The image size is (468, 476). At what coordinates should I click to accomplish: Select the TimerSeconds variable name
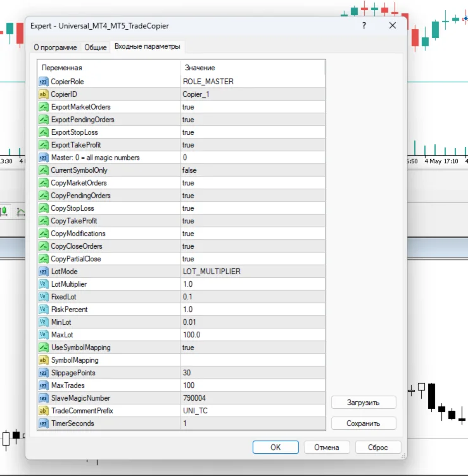pyautogui.click(x=73, y=423)
